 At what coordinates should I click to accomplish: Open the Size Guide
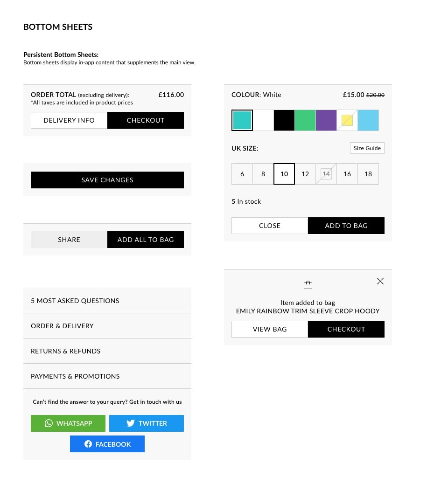(x=367, y=148)
